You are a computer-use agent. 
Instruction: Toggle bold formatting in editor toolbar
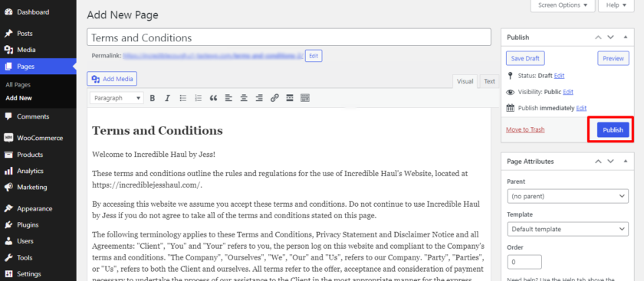tap(153, 98)
